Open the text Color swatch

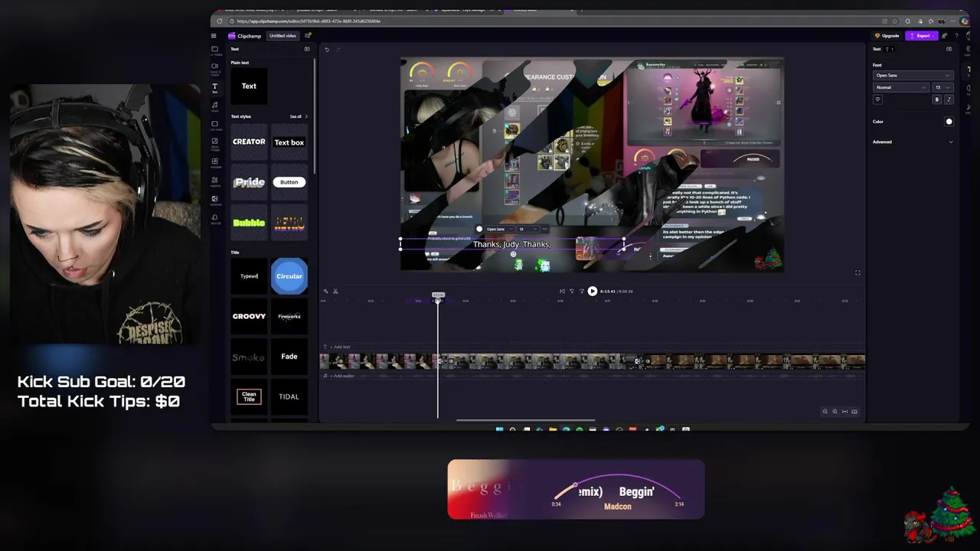pyautogui.click(x=949, y=122)
